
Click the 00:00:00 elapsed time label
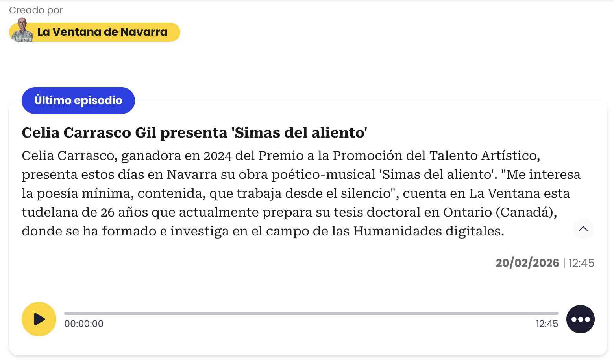(84, 324)
